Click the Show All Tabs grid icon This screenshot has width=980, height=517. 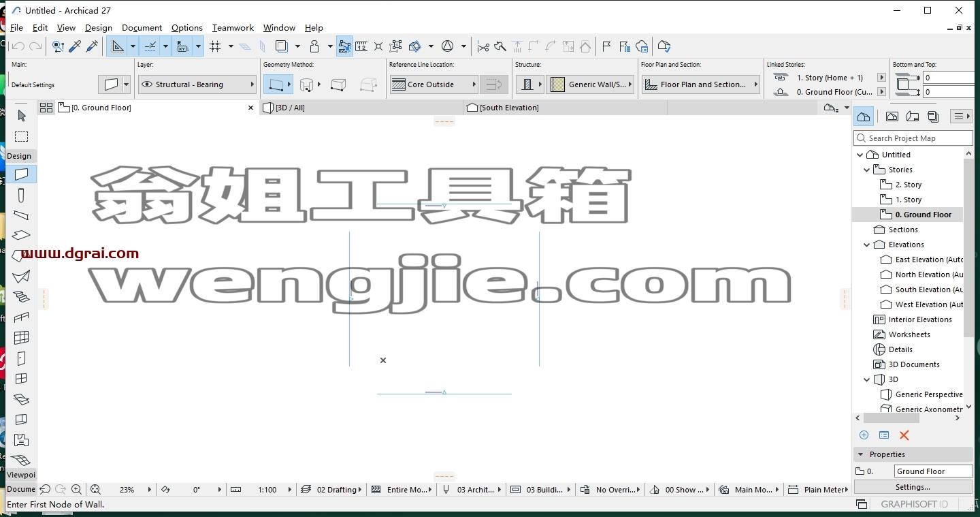click(x=46, y=108)
